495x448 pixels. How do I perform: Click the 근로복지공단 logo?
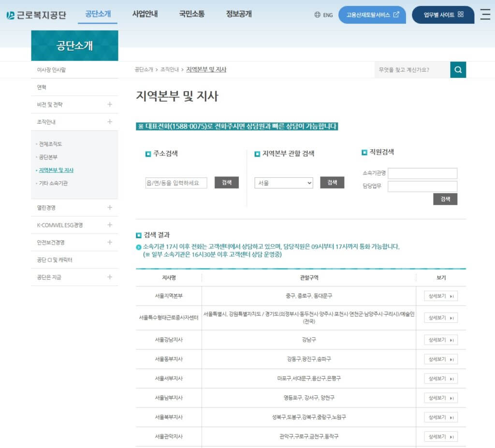click(x=36, y=15)
